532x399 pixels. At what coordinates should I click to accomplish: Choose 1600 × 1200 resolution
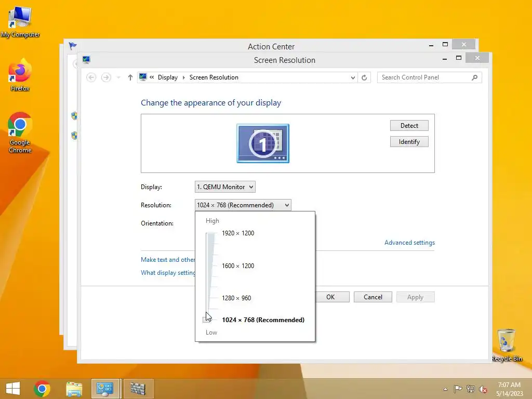(x=238, y=265)
